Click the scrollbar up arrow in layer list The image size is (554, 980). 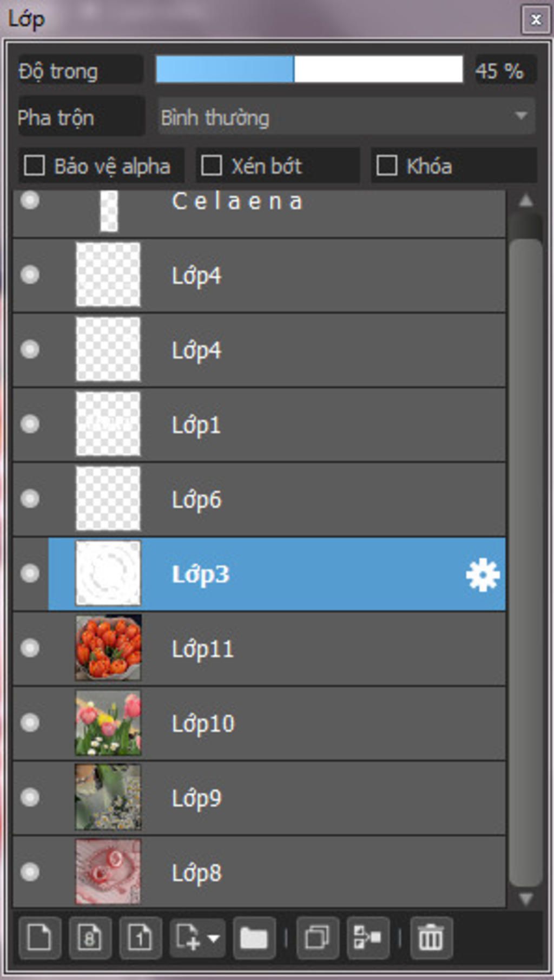click(x=525, y=201)
